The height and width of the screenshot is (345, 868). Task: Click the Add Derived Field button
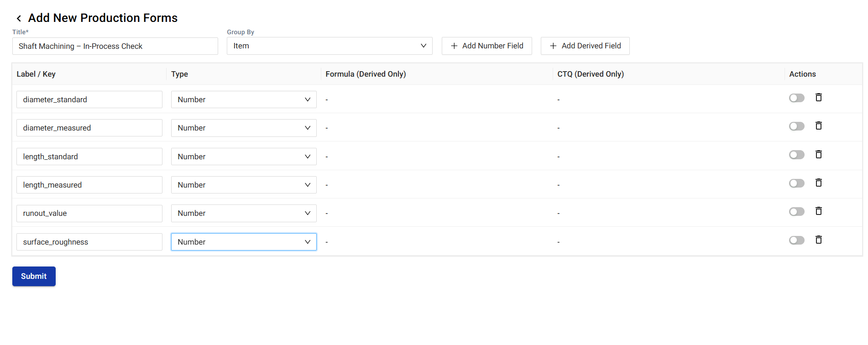tap(585, 46)
